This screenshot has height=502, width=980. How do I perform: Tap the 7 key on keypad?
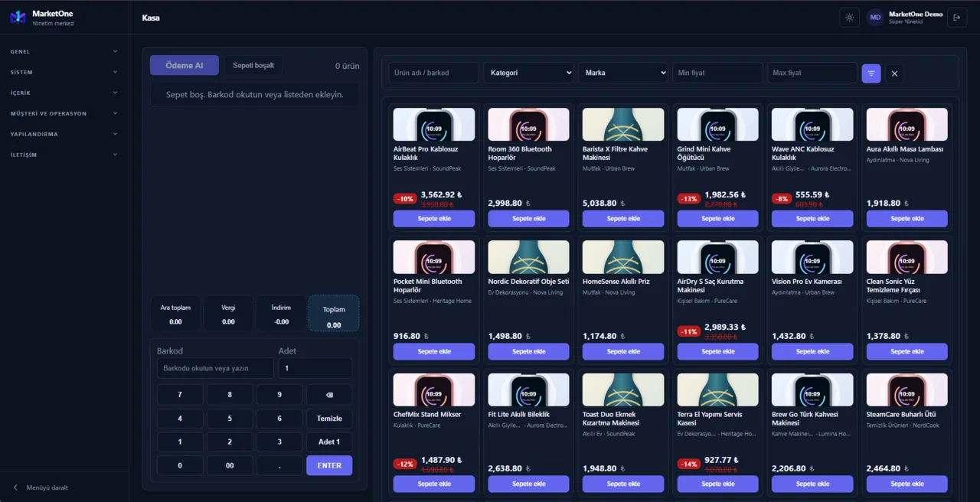[180, 395]
